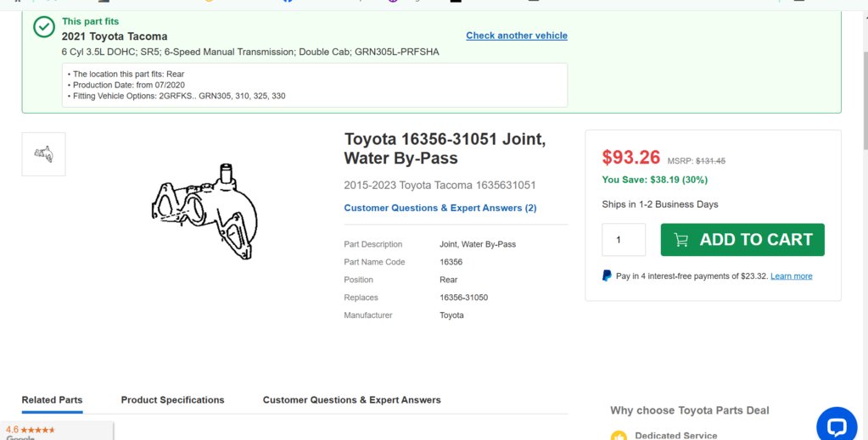This screenshot has width=868, height=440.
Task: Click Check another vehicle link
Action: [517, 36]
